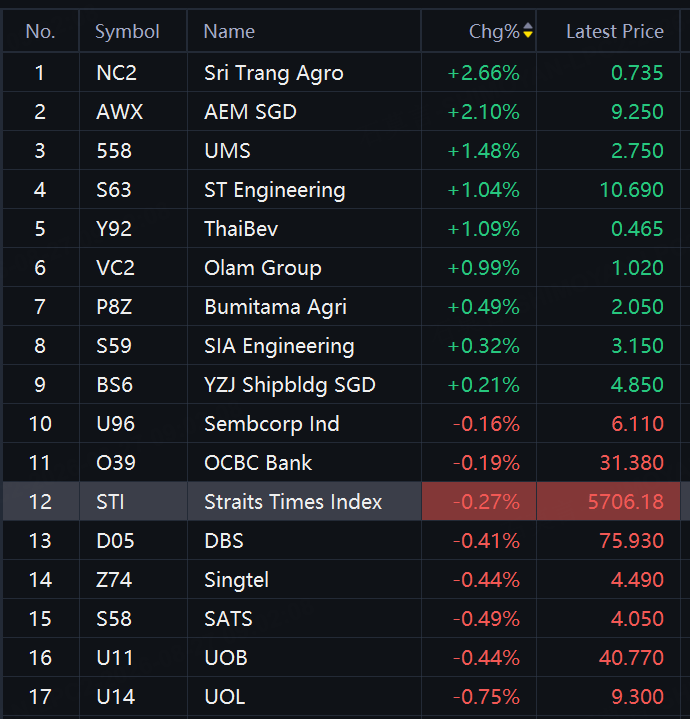Select the SIA Engineering name
The width and height of the screenshot is (690, 719).
tap(279, 346)
